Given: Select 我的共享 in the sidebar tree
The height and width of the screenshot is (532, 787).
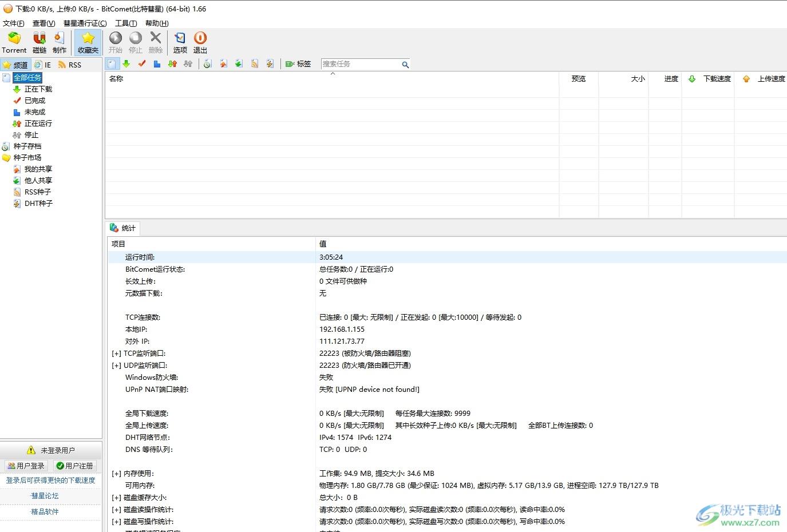Looking at the screenshot, I should (x=38, y=169).
